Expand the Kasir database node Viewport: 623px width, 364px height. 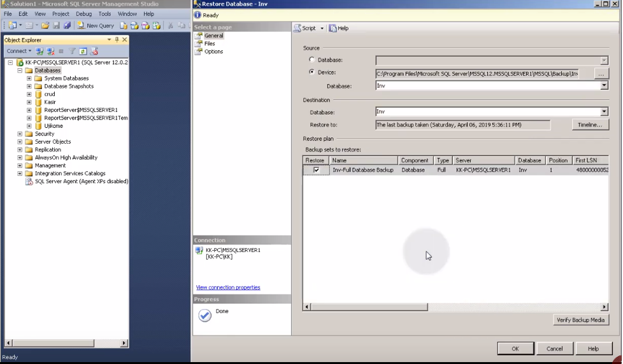[x=29, y=102]
